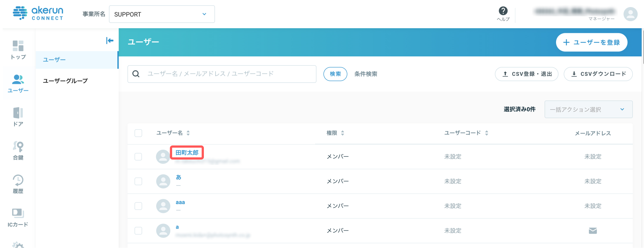Click the Akerun Connect logo
The height and width of the screenshot is (248, 644).
click(38, 13)
